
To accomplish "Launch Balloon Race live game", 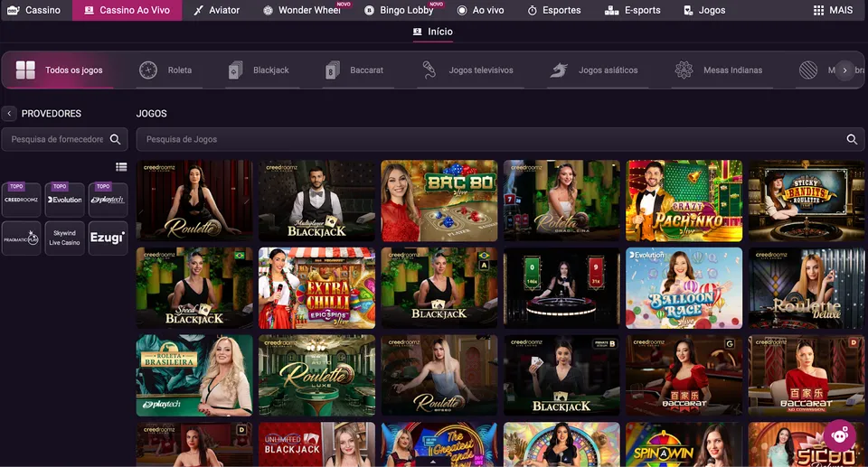I will click(x=684, y=288).
